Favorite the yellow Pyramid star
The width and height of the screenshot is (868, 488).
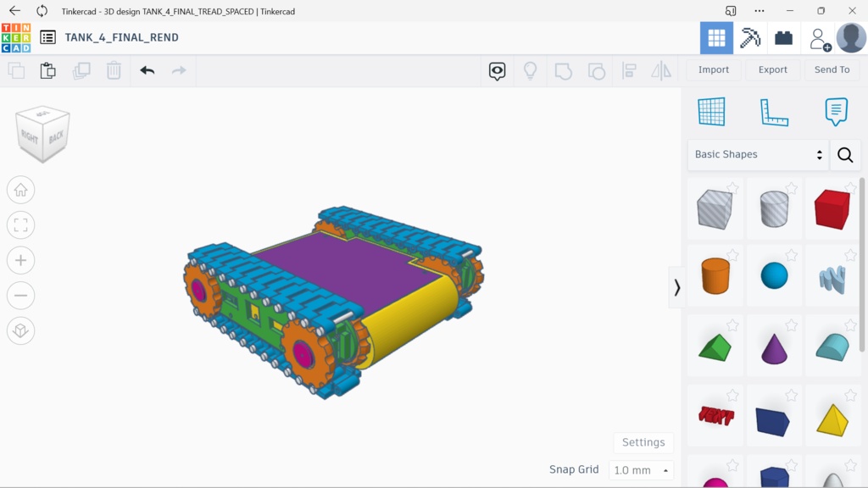coord(851,395)
